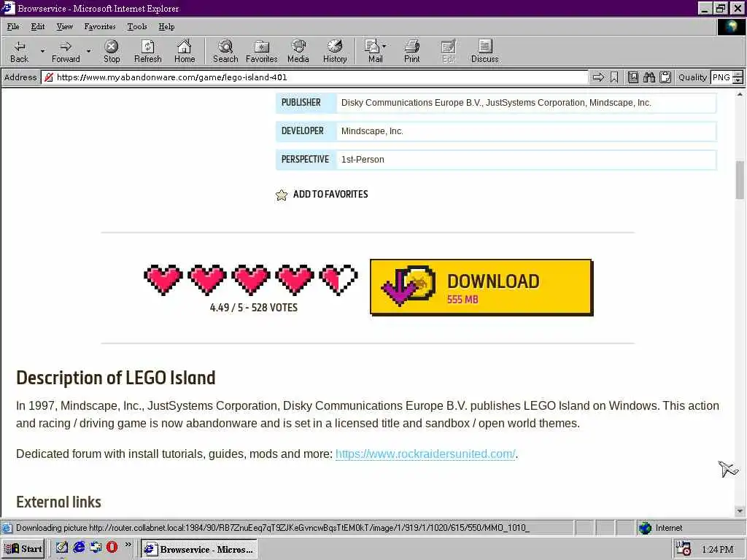Viewport: 747px width, 560px height.
Task: Click the Add to Favorites star icon
Action: pos(282,195)
